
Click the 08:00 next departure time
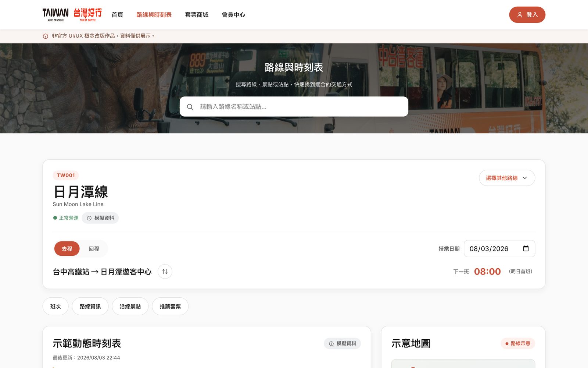pyautogui.click(x=487, y=272)
